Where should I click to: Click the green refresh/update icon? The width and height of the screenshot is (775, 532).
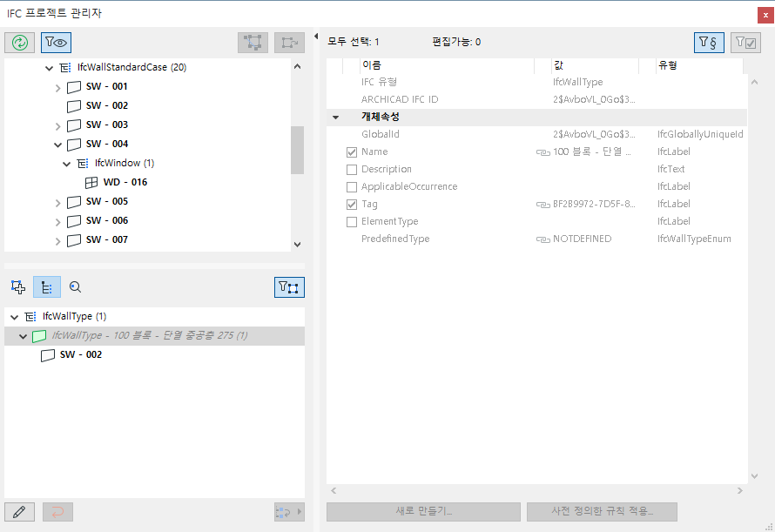pyautogui.click(x=20, y=43)
